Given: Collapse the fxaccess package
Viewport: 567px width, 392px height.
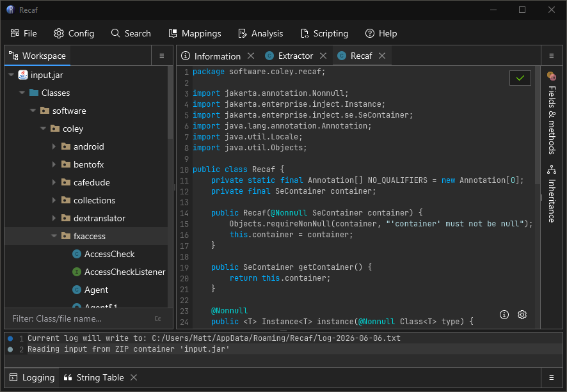Looking at the screenshot, I should (54, 236).
